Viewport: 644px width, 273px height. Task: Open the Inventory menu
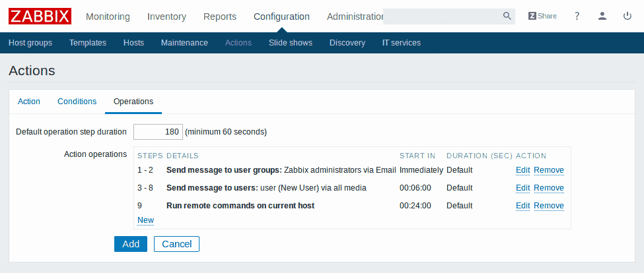click(166, 16)
